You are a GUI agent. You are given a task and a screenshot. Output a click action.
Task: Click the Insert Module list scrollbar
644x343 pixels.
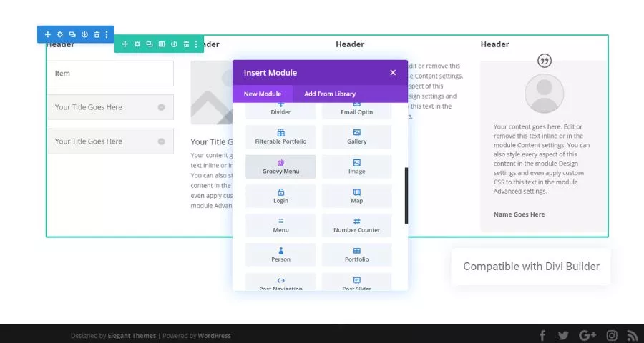[406, 195]
